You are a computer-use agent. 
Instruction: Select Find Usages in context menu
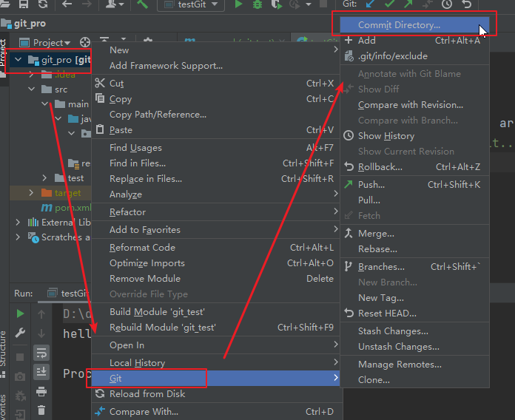click(x=215, y=148)
